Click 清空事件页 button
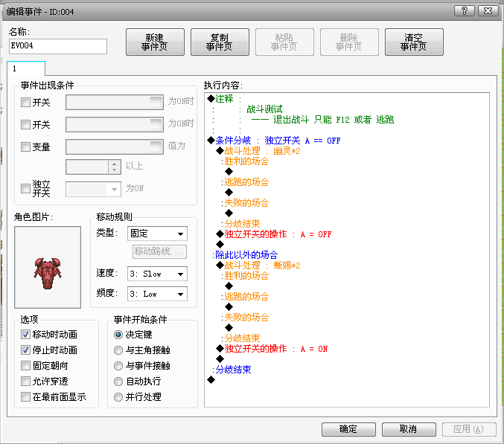The height and width of the screenshot is (444, 504). click(414, 42)
